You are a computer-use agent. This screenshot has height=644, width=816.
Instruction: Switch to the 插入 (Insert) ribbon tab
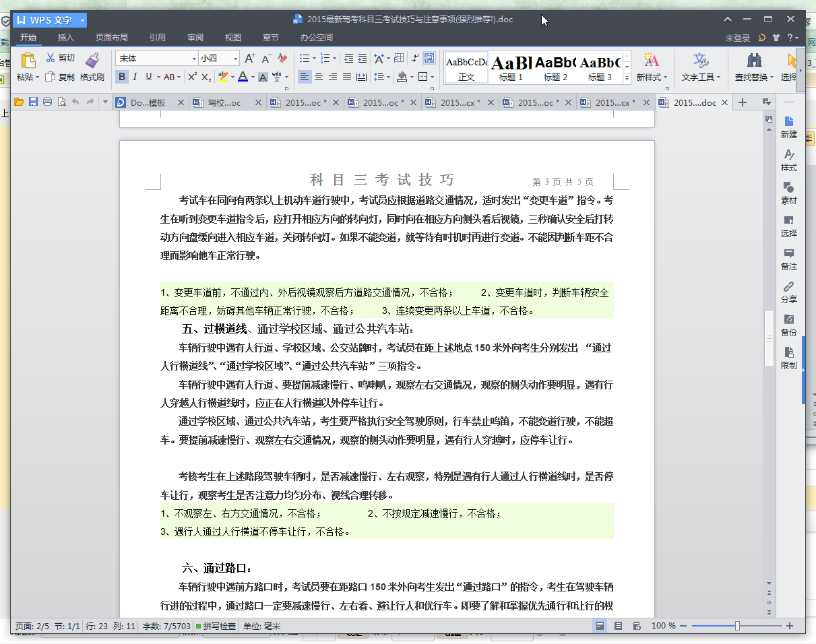point(66,38)
